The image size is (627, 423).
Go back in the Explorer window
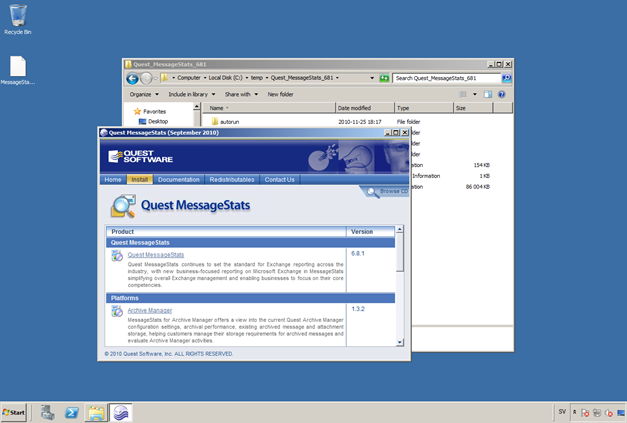(x=132, y=78)
